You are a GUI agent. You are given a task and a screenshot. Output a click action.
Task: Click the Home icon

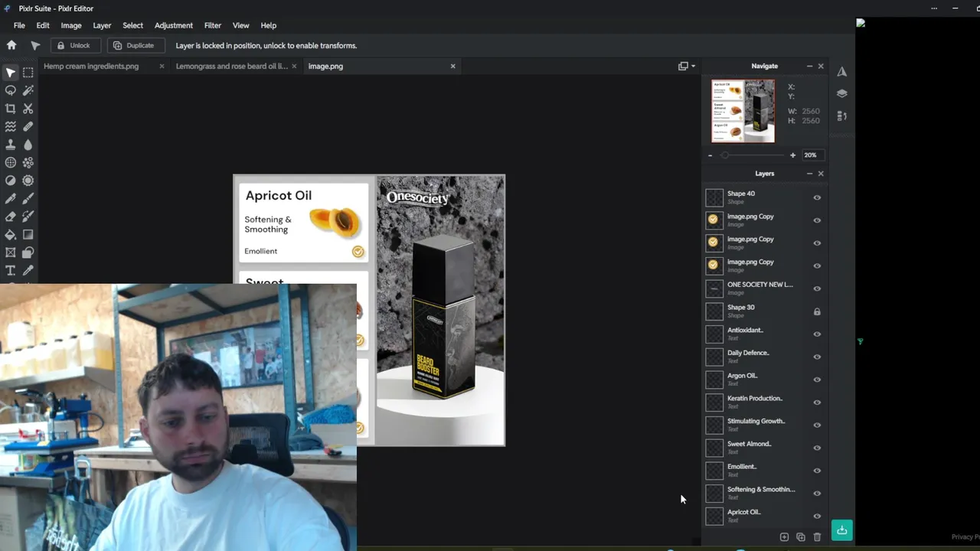11,45
